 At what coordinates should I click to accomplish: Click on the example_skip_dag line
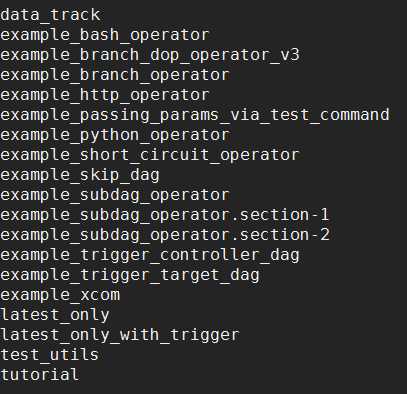pos(80,175)
